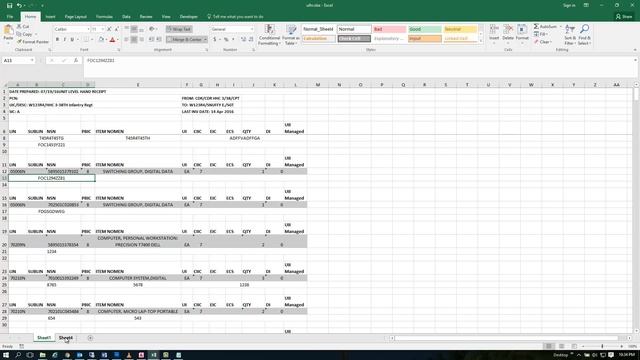The image size is (640, 360).
Task: Open the font size dropdown
Action: (x=103, y=29)
